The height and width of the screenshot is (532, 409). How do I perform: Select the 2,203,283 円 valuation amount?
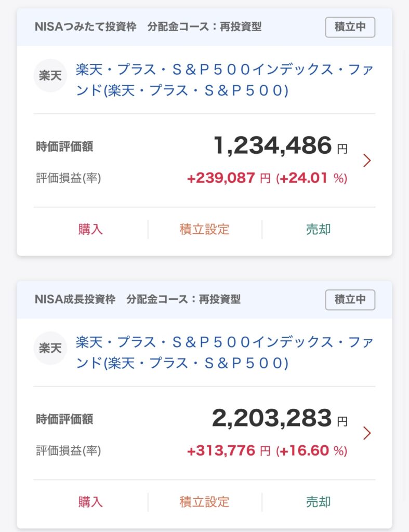point(272,418)
